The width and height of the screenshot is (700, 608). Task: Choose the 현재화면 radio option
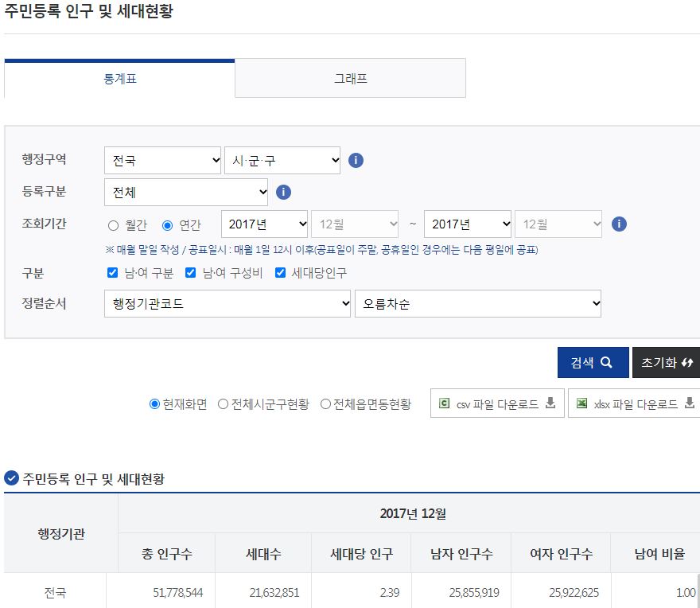(x=154, y=403)
